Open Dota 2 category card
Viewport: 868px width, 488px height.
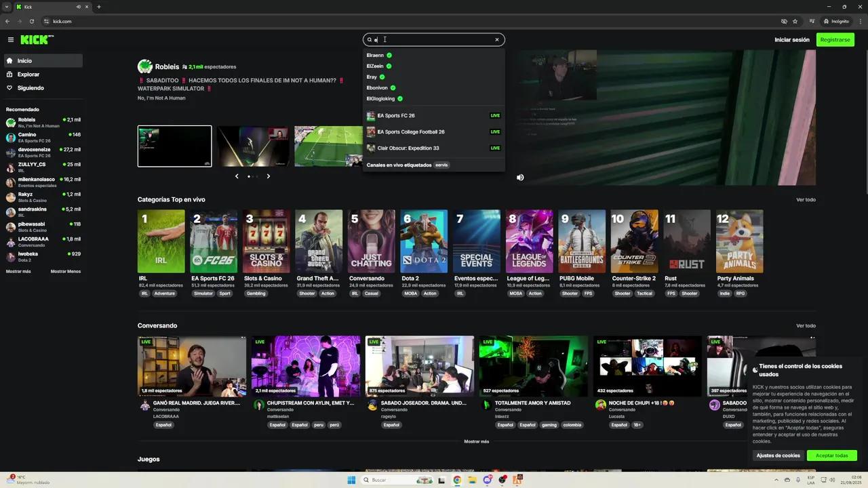click(x=424, y=241)
